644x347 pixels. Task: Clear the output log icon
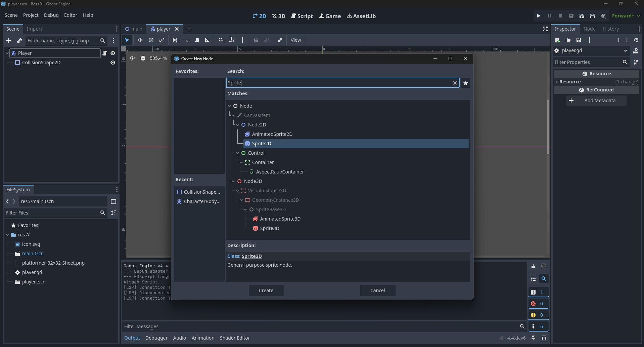coord(533,266)
